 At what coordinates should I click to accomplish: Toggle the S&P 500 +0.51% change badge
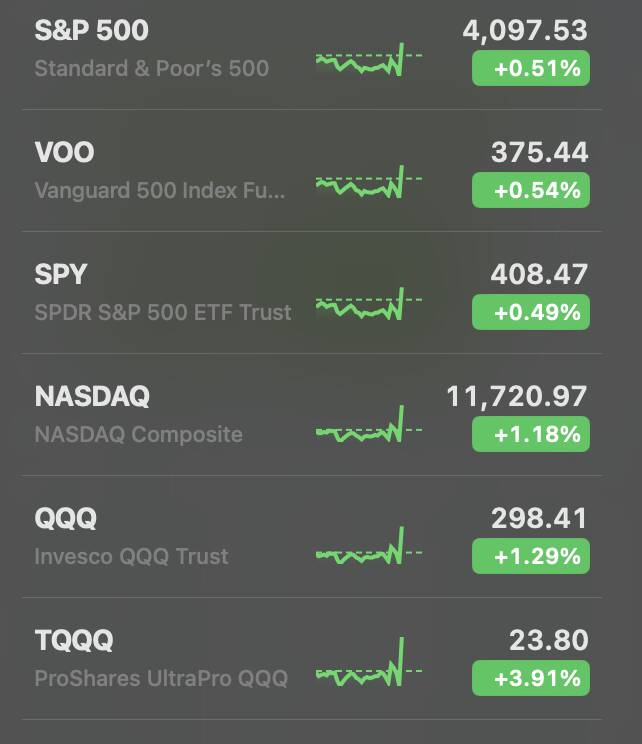coord(530,68)
